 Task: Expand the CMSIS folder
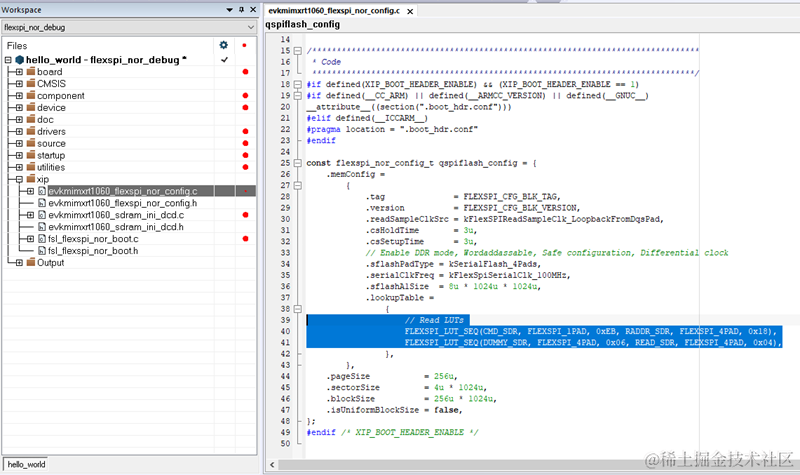click(x=19, y=84)
